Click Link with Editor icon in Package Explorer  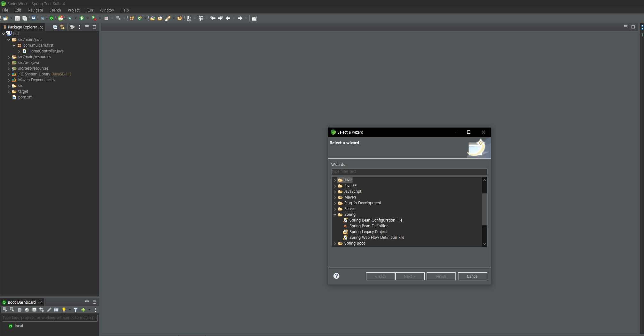[62, 27]
